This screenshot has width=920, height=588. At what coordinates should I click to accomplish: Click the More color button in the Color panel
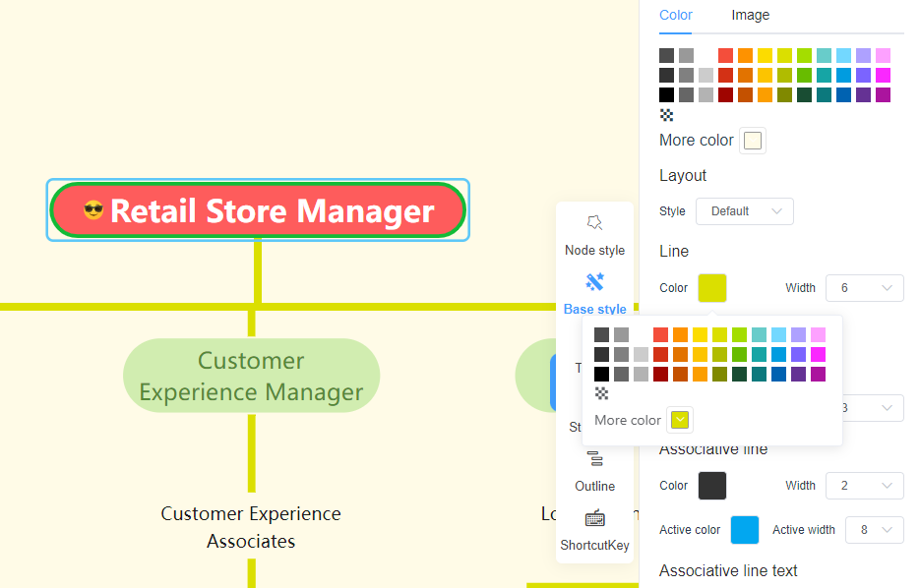tap(752, 141)
